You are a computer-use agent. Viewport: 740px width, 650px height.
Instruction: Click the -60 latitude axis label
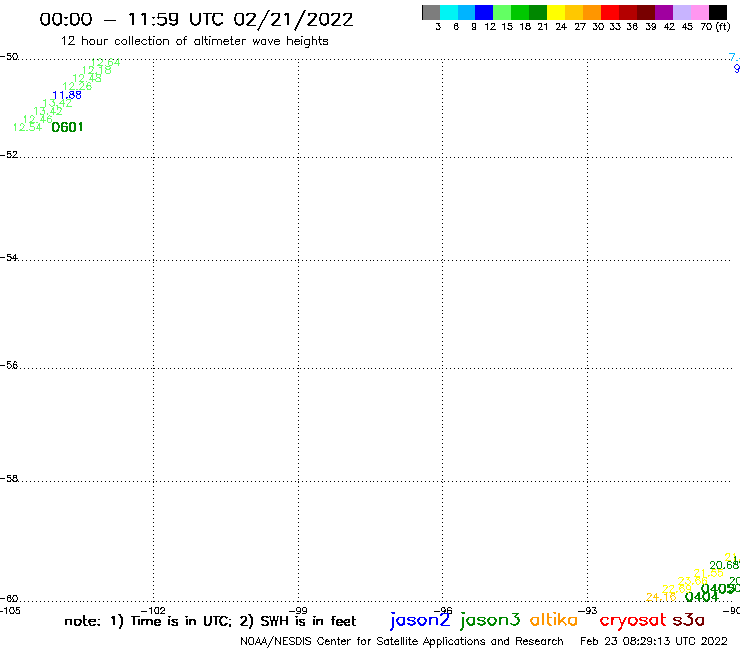tap(9, 599)
